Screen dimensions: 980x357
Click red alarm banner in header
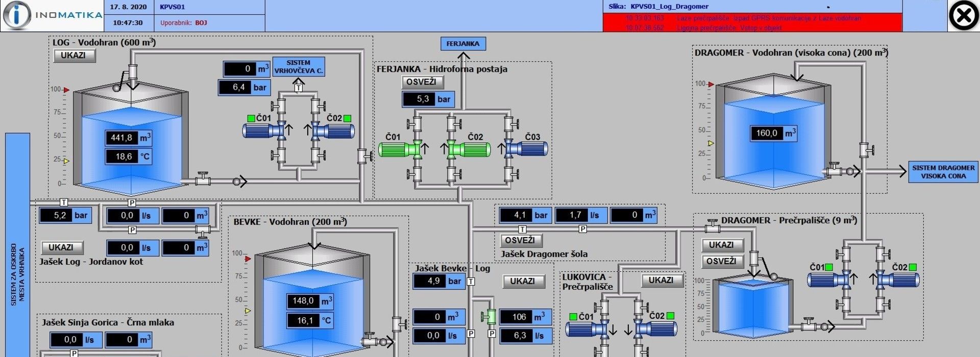point(752,23)
